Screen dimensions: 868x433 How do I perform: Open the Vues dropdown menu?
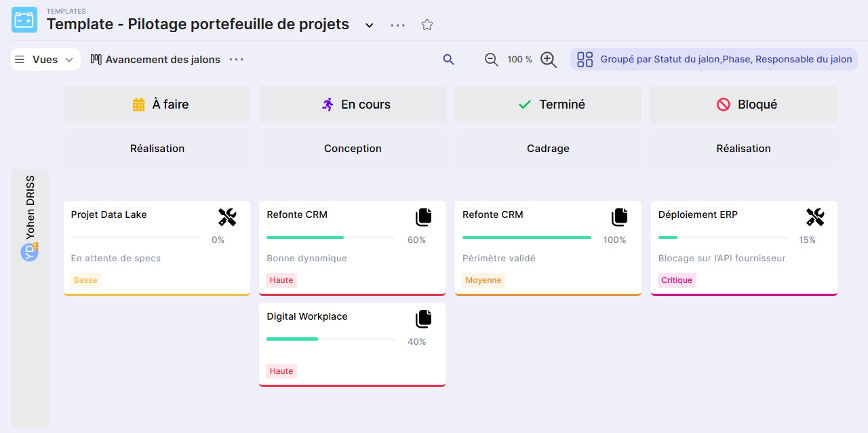[45, 60]
